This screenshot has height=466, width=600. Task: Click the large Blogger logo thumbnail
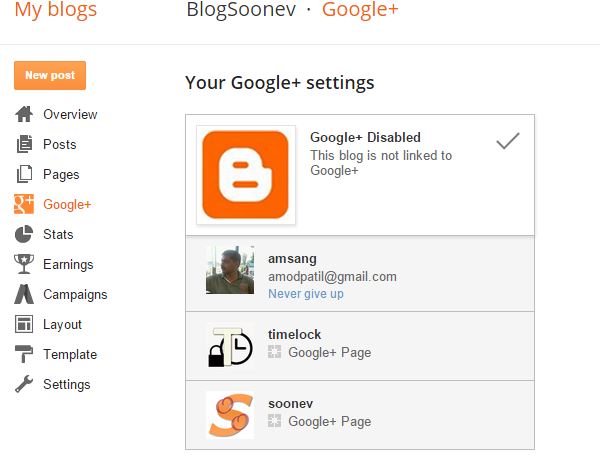click(246, 175)
